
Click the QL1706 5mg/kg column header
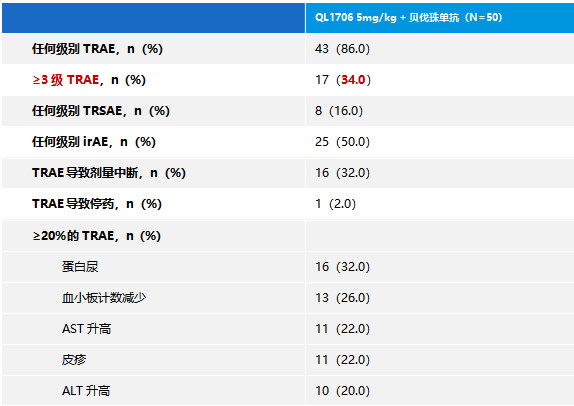point(408,18)
